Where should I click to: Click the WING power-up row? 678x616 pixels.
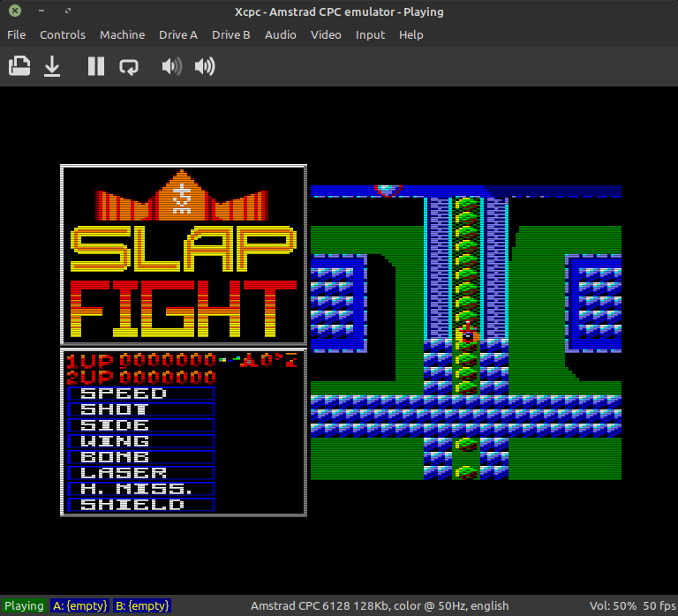tap(141, 441)
